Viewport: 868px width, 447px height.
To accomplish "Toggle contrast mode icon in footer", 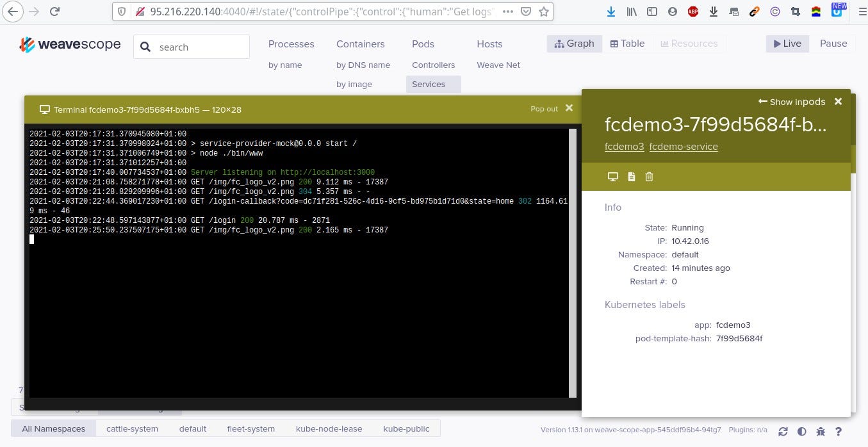I will pyautogui.click(x=801, y=432).
